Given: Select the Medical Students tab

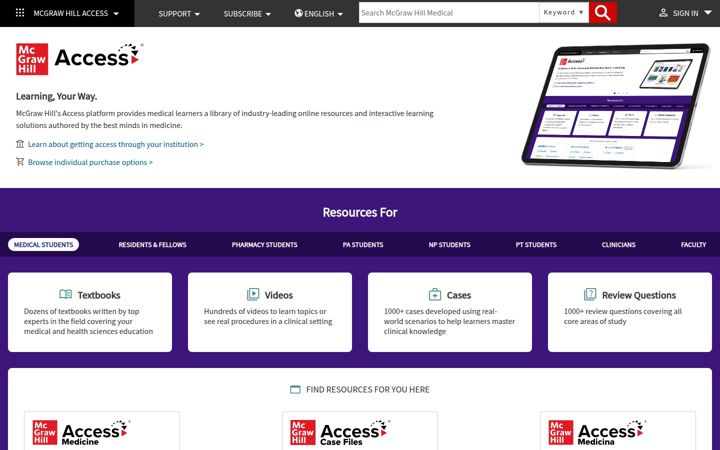Looking at the screenshot, I should click(x=44, y=245).
